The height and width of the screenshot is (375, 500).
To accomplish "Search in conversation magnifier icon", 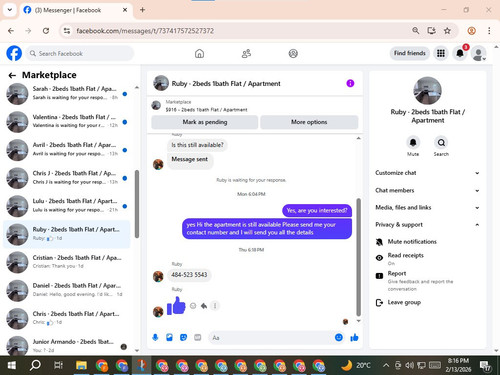I will click(441, 143).
